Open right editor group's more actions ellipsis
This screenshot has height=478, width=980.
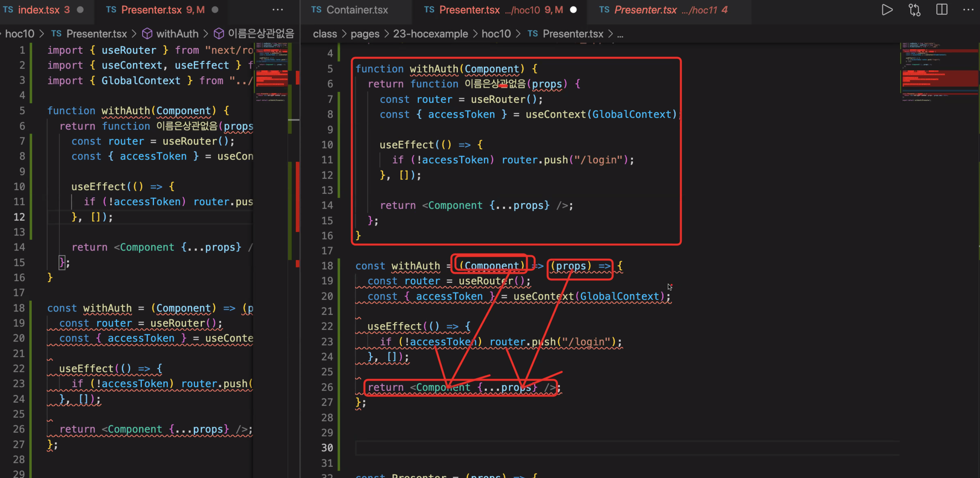[x=968, y=9]
